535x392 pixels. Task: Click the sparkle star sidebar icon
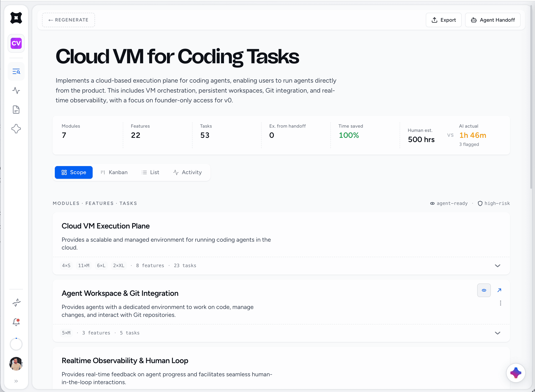[x=16, y=129]
